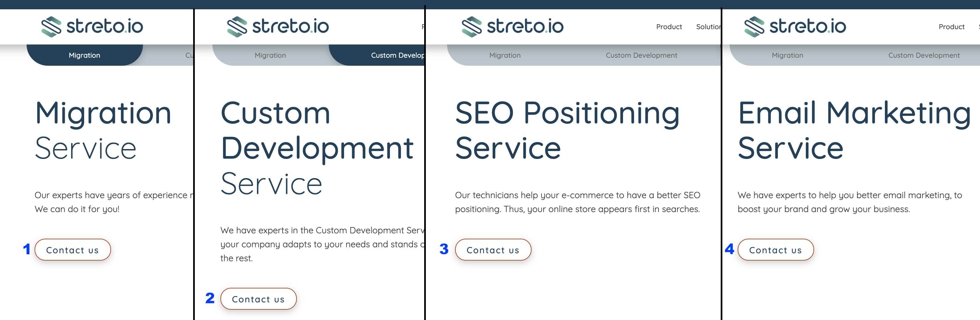Image resolution: width=980 pixels, height=320 pixels.
Task: Open the Product menu on the SEO panel
Action: click(669, 27)
